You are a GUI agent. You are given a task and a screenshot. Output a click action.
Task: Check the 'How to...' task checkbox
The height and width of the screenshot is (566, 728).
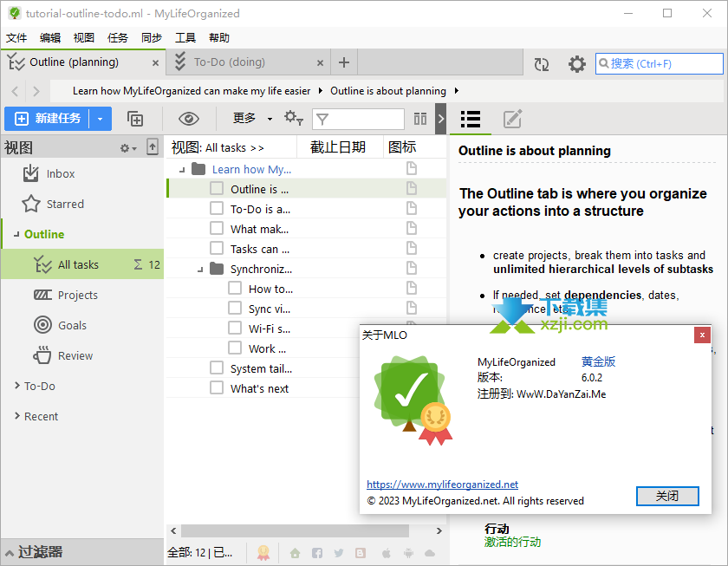tap(235, 288)
